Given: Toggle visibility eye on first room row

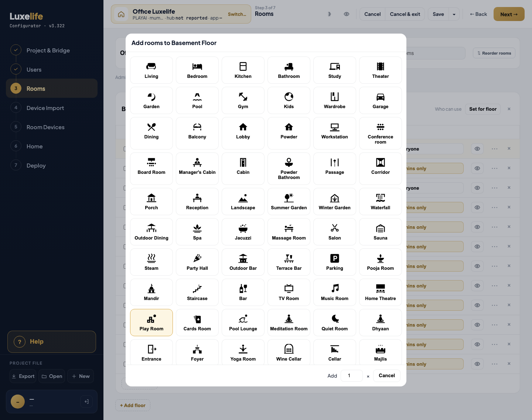Looking at the screenshot, I should (x=477, y=149).
